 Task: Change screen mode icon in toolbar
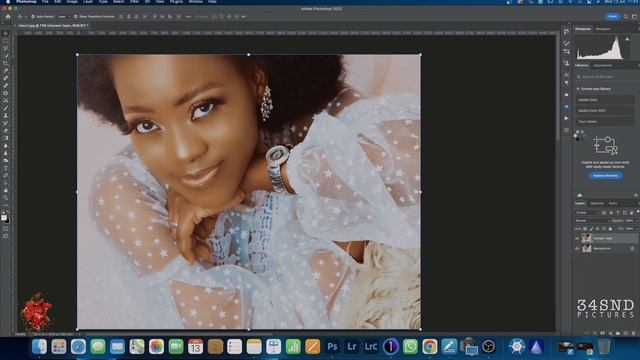(6, 236)
